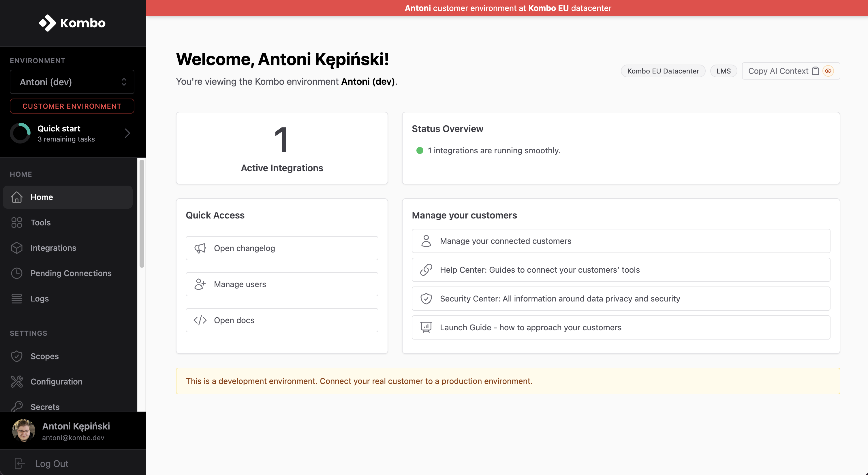
Task: Toggle the orange eye icon for AI Context
Action: coord(828,71)
